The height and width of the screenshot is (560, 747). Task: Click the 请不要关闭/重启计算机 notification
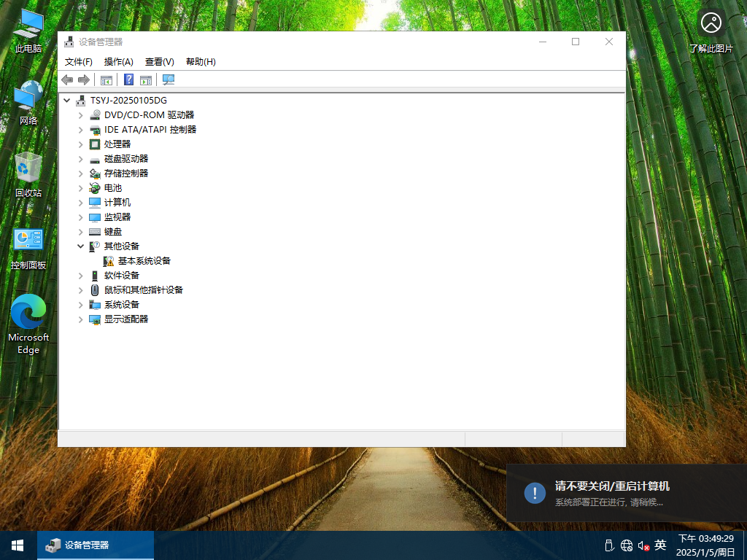[627, 493]
